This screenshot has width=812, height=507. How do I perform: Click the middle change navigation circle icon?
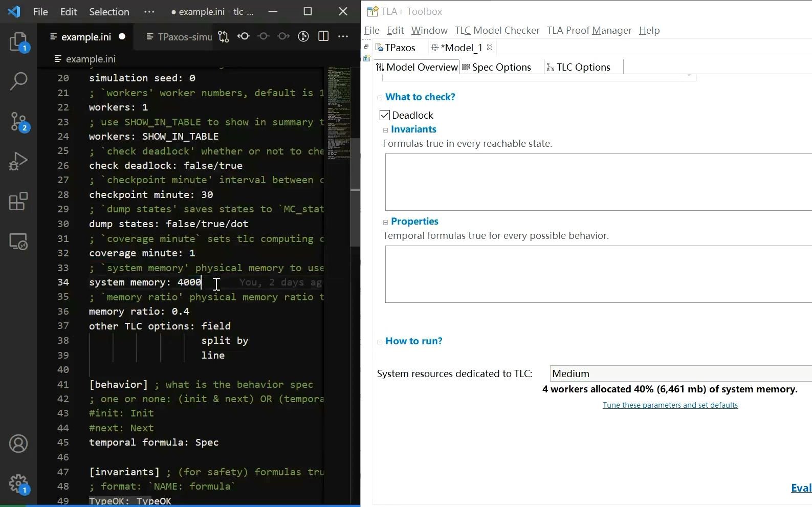(264, 36)
